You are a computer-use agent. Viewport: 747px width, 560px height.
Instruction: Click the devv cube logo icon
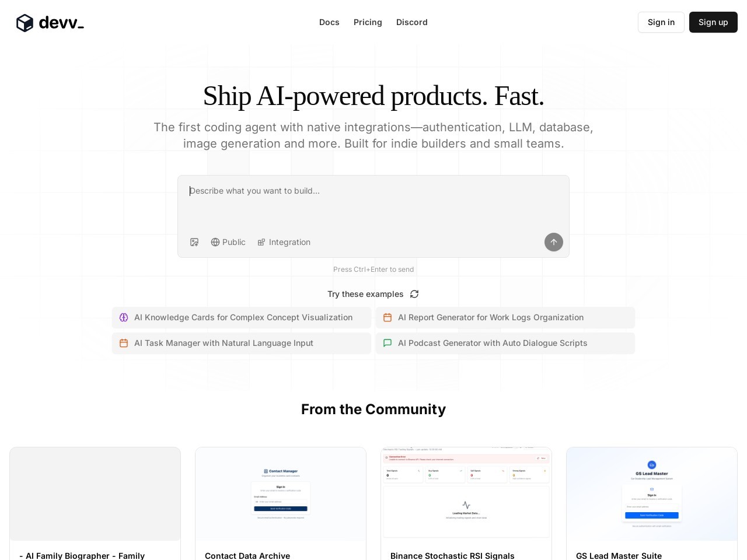tap(25, 23)
